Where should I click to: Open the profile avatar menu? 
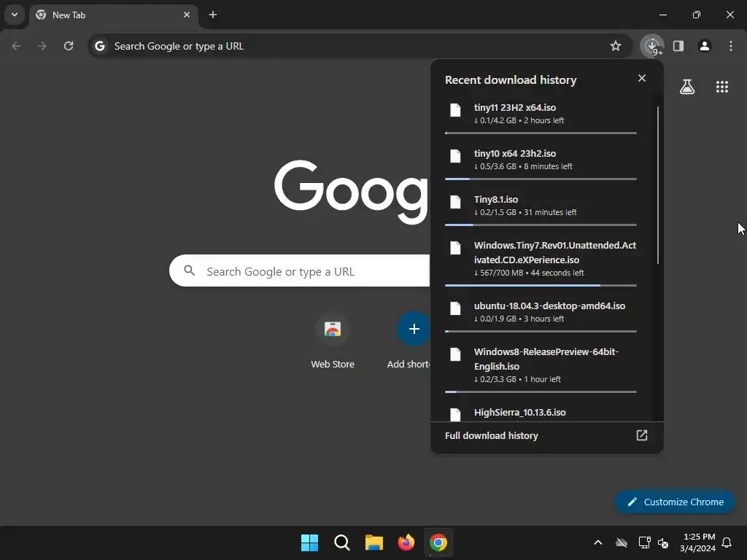705,46
